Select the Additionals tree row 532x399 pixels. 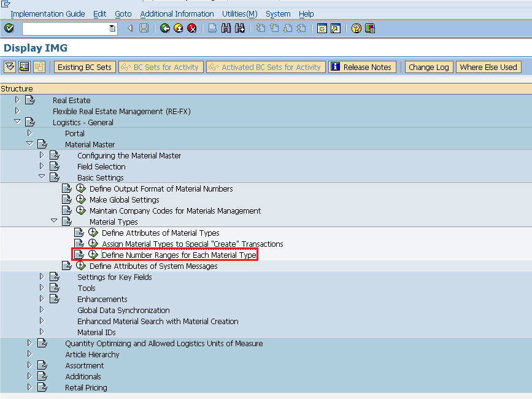[83, 376]
